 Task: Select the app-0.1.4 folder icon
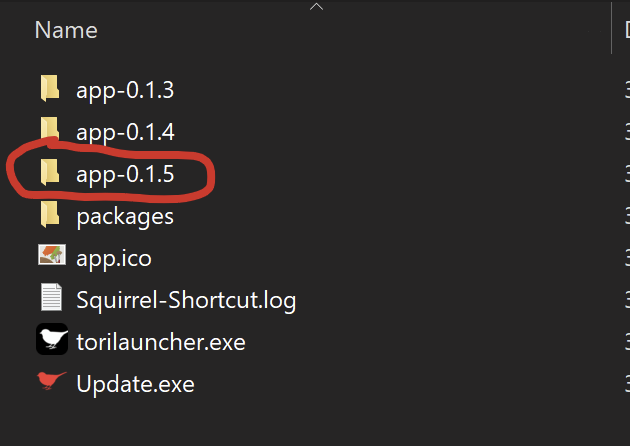tap(50, 130)
